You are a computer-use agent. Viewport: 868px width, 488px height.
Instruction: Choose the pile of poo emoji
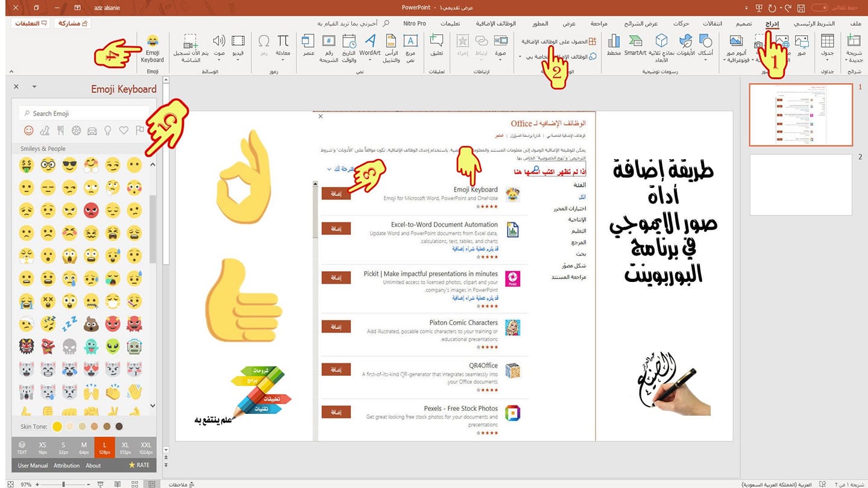click(x=91, y=325)
